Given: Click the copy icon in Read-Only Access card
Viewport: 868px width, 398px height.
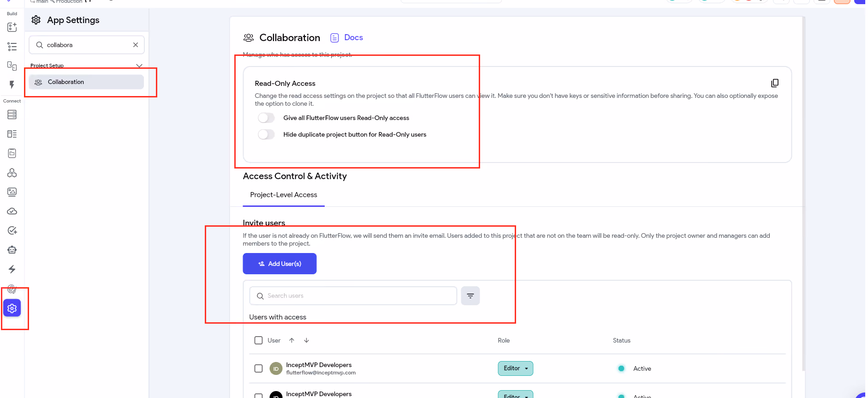Looking at the screenshot, I should click(x=775, y=83).
